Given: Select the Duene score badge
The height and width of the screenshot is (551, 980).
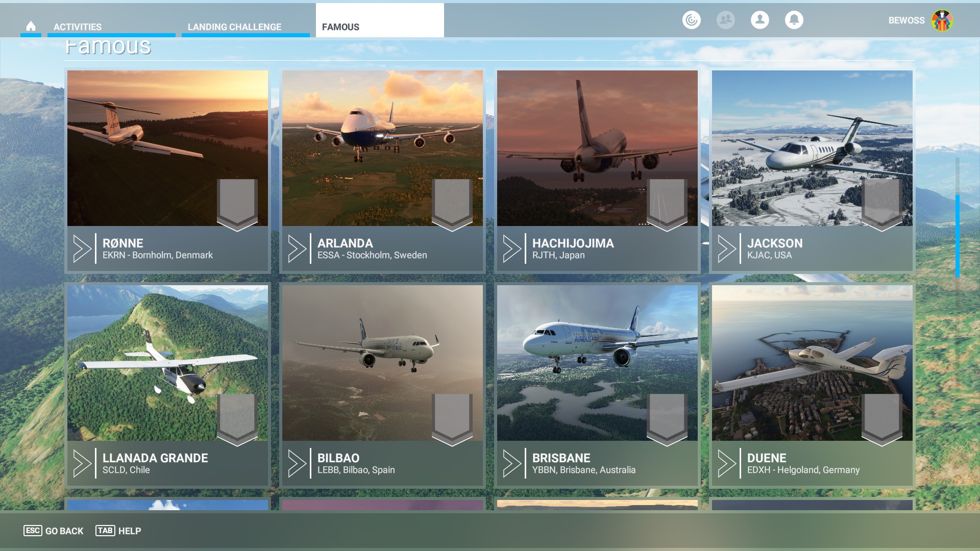Looking at the screenshot, I should point(882,419).
